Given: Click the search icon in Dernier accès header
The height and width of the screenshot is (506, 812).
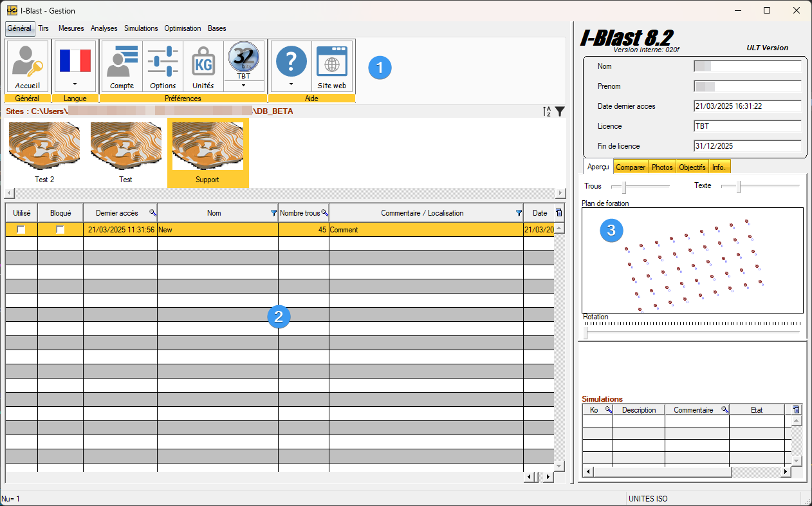Looking at the screenshot, I should (x=153, y=212).
